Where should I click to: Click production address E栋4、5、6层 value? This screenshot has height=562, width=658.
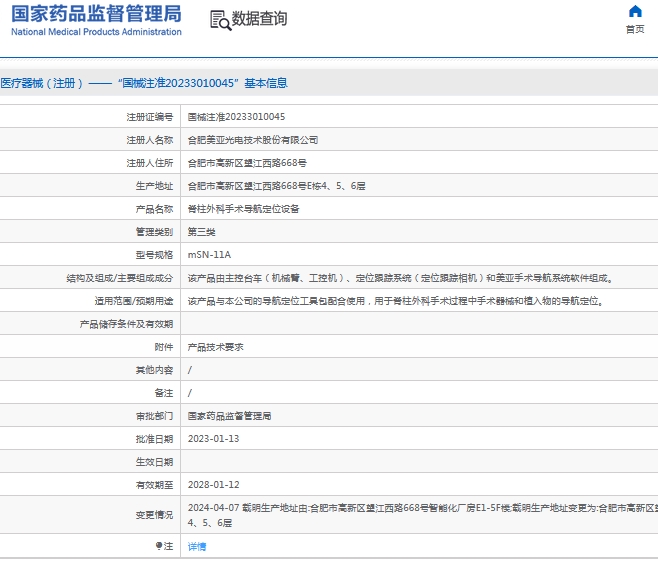(x=277, y=186)
